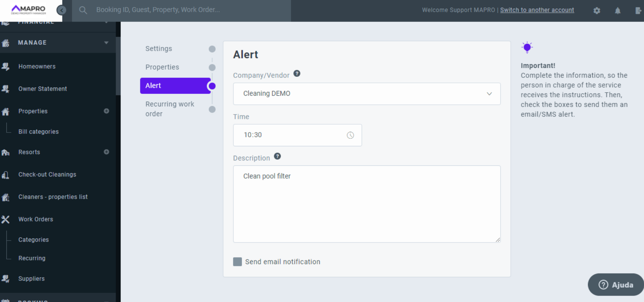Open Work Orders in the sidebar
The image size is (644, 302).
tap(36, 219)
